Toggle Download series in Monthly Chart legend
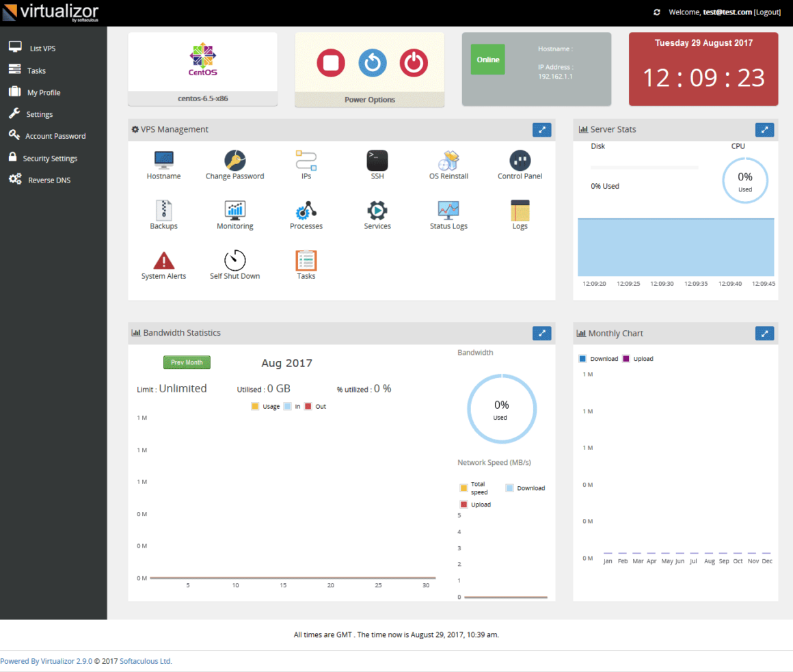The width and height of the screenshot is (793, 672). [x=598, y=358]
